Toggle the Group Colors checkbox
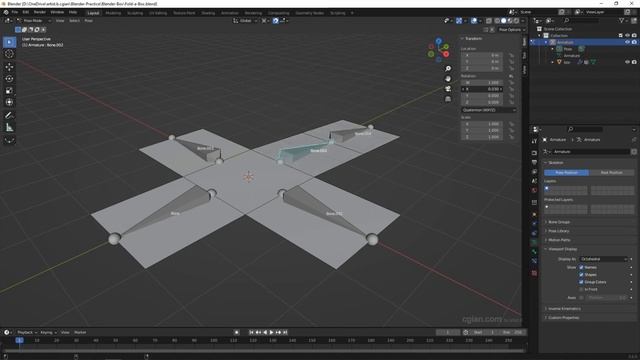 [581, 282]
